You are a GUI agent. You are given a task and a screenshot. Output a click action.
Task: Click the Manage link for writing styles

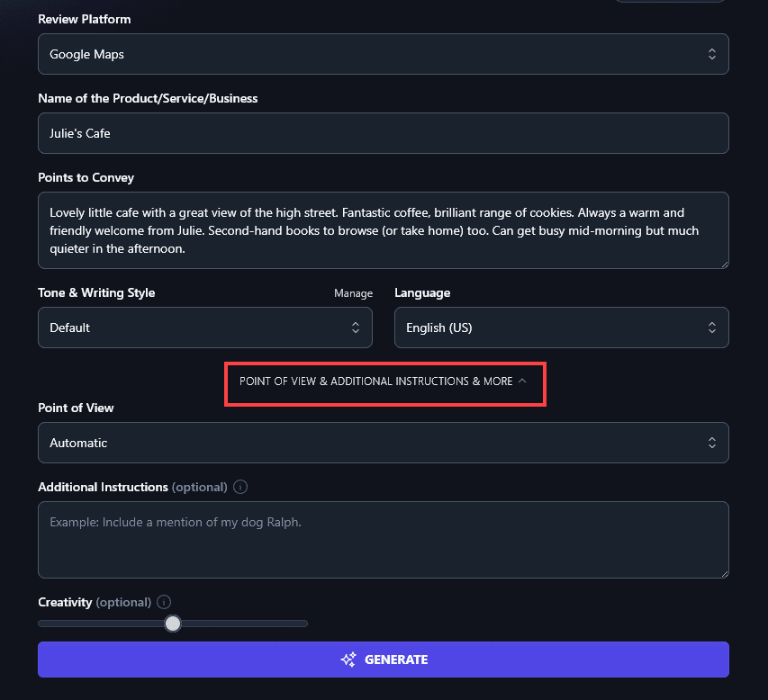[x=353, y=292]
